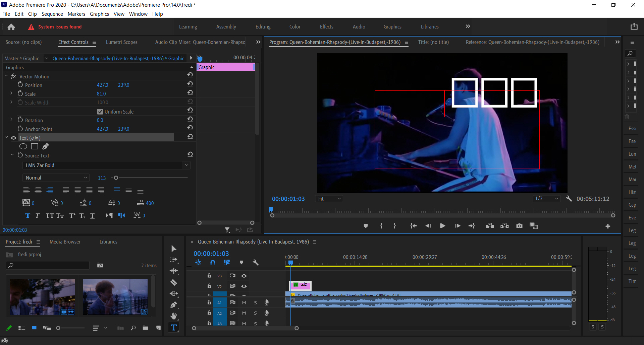Screen dimensions: 644x345
Task: Export frame with camera icon
Action: (x=519, y=226)
